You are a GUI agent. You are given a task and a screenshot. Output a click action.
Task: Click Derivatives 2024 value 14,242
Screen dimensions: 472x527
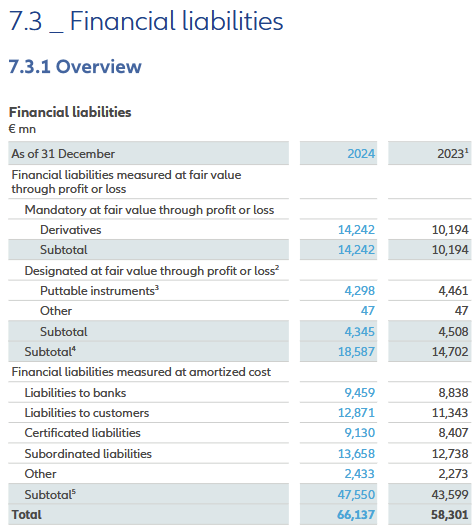pyautogui.click(x=356, y=230)
